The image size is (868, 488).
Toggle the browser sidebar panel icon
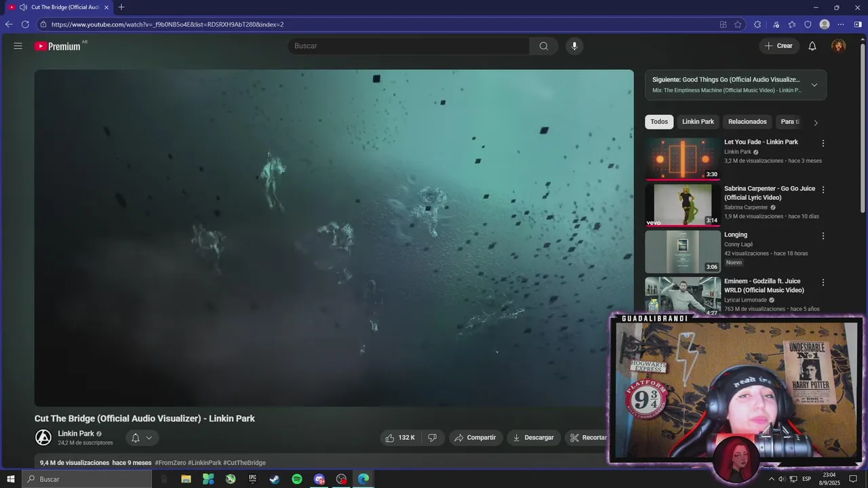pos(858,24)
